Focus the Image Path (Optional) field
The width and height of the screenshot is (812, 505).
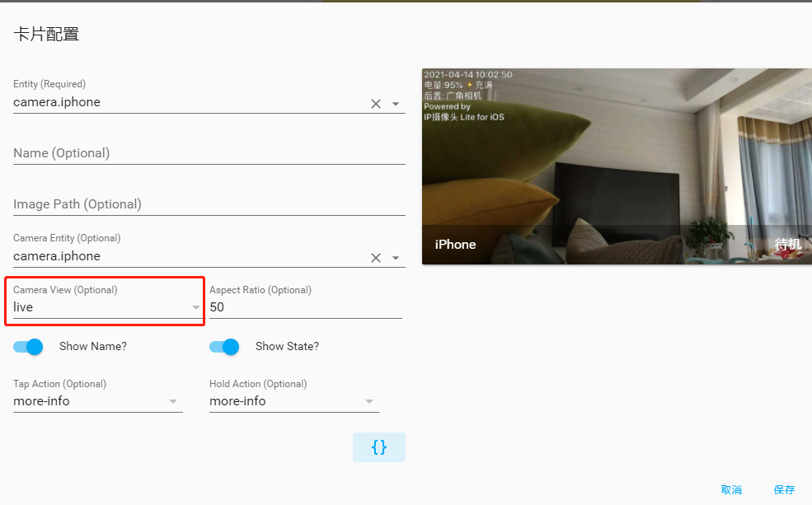tap(209, 203)
